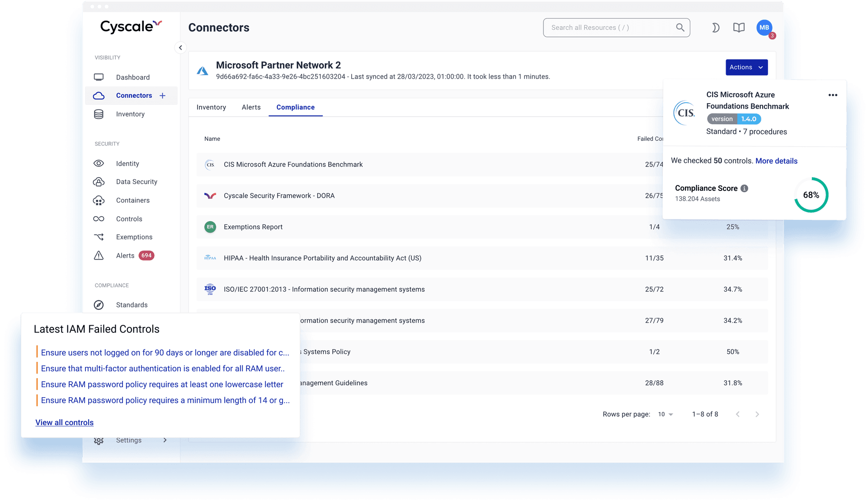Screen dimensions: 868x503
Task: Click the Dashboard monitor icon
Action: [x=99, y=77]
